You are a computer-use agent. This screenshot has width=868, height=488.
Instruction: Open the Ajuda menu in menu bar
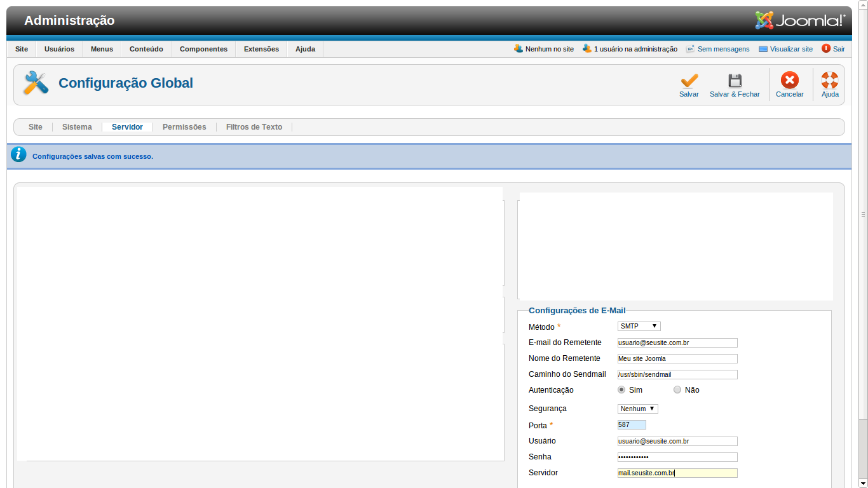[305, 49]
